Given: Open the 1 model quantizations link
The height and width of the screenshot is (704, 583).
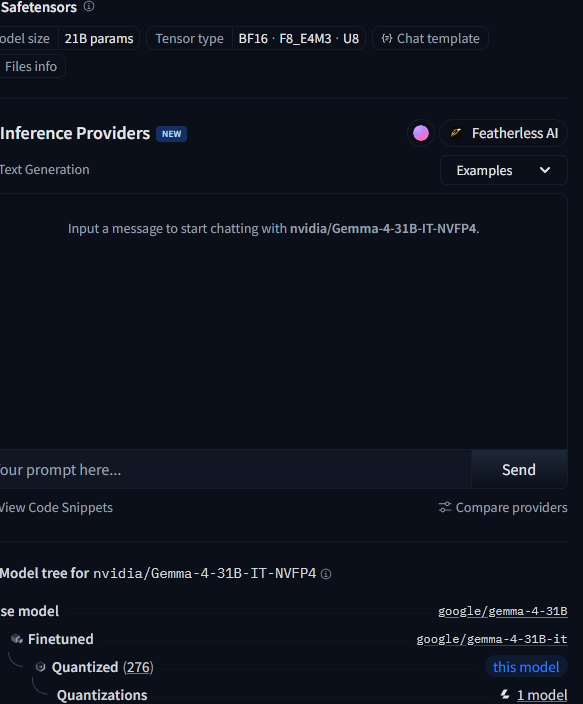Looking at the screenshot, I should pos(542,695).
